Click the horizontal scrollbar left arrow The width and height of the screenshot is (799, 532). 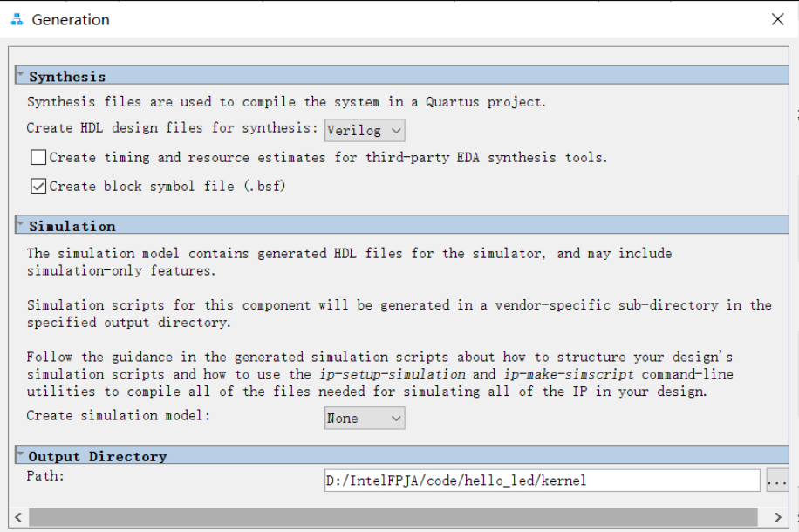pyautogui.click(x=18, y=516)
